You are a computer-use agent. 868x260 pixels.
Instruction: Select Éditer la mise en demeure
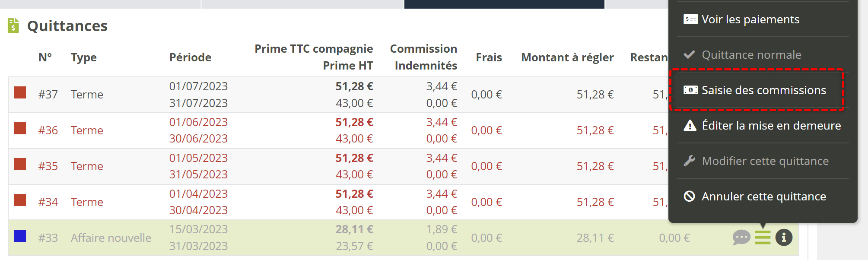771,126
